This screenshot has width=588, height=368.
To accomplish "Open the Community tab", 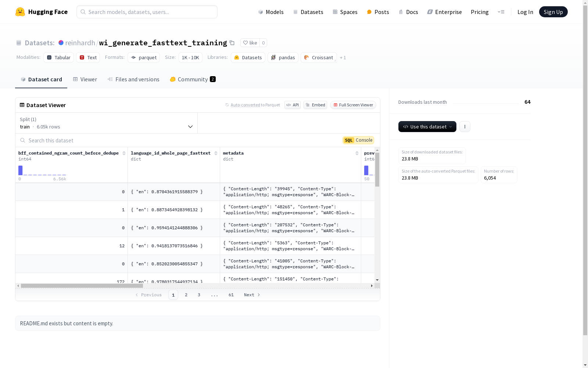I will pyautogui.click(x=193, y=79).
